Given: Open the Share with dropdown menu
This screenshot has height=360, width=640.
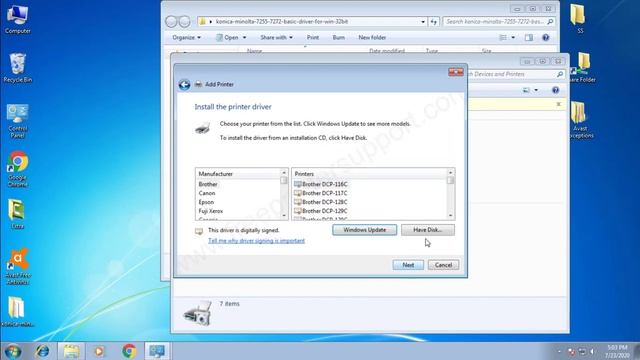Looking at the screenshot, I should [276, 38].
